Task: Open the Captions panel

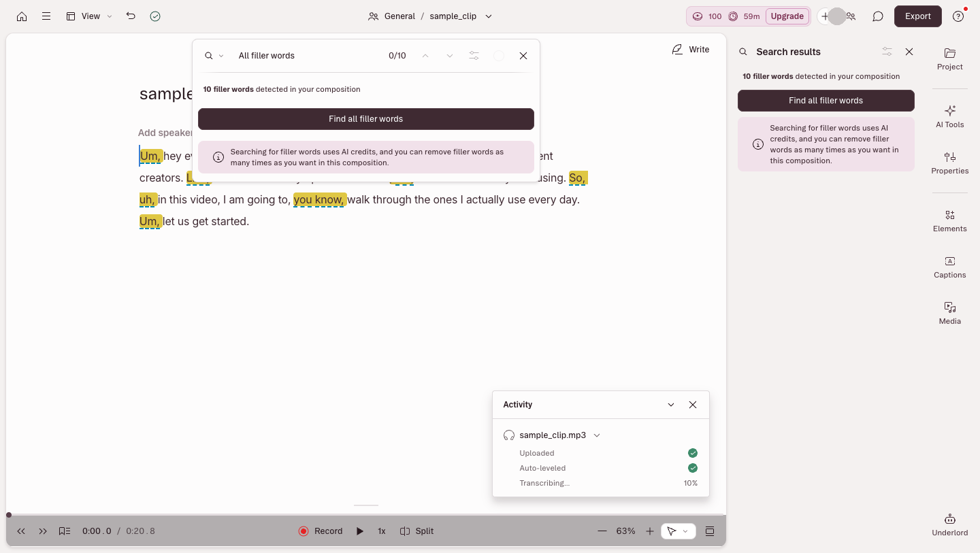Action: click(949, 267)
